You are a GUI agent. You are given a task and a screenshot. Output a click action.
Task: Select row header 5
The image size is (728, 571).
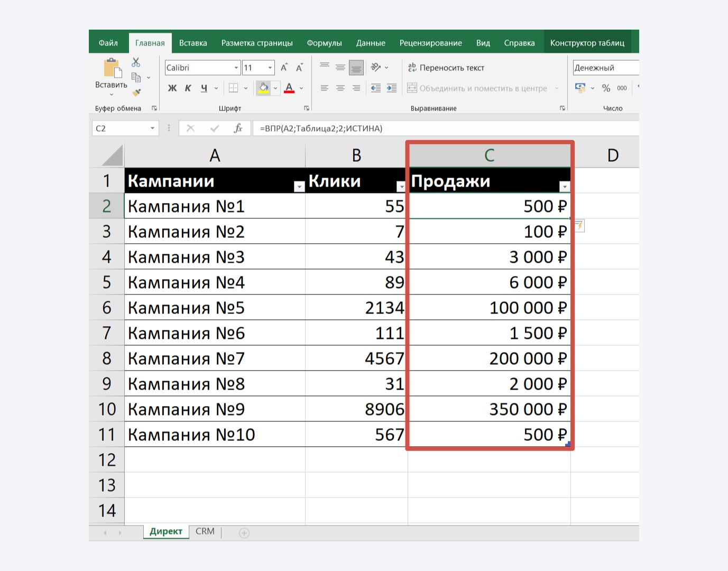tap(106, 282)
